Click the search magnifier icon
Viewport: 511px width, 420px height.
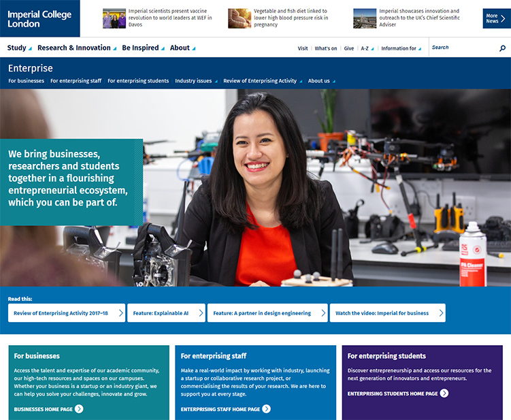pyautogui.click(x=502, y=48)
